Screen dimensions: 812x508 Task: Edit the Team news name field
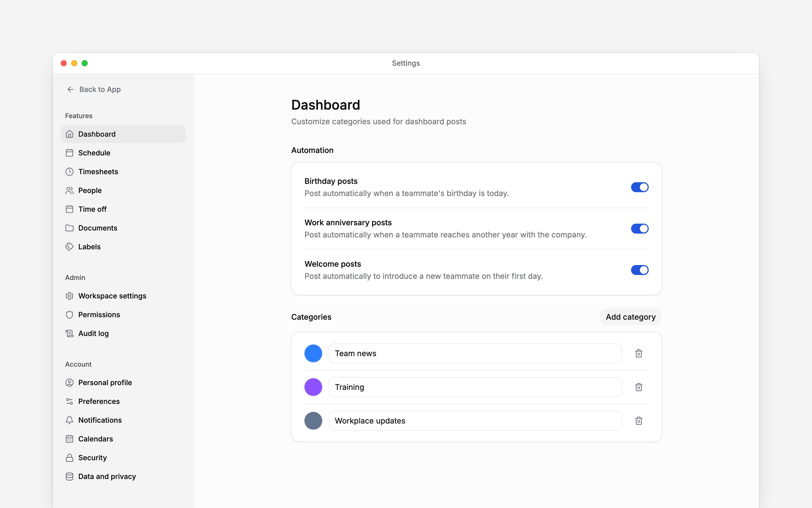coord(475,353)
